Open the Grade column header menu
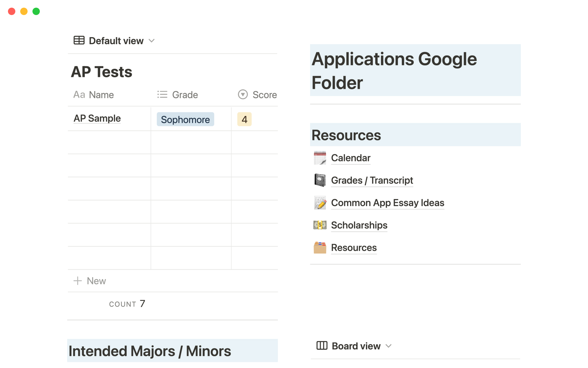Image resolution: width=588 pixels, height=368 pixels. [x=178, y=95]
